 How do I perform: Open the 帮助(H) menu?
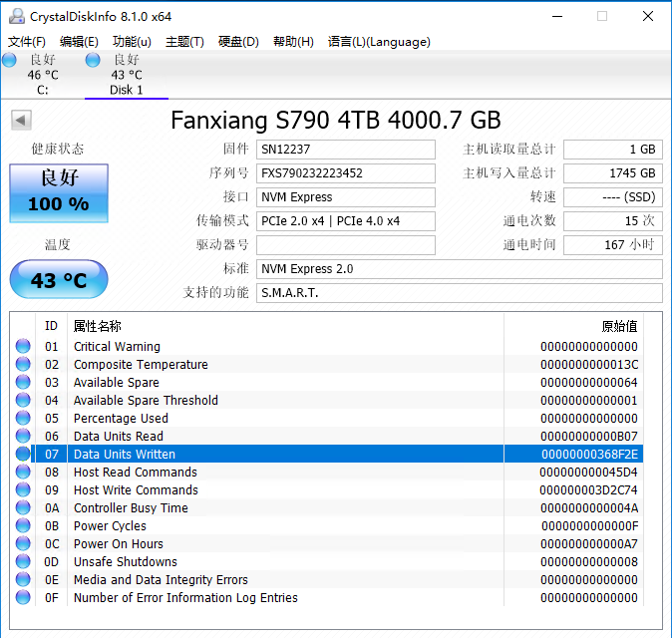point(293,42)
